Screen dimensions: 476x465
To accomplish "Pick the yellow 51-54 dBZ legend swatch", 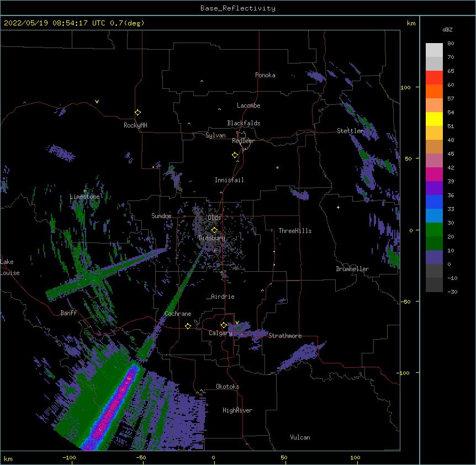I will tap(434, 119).
